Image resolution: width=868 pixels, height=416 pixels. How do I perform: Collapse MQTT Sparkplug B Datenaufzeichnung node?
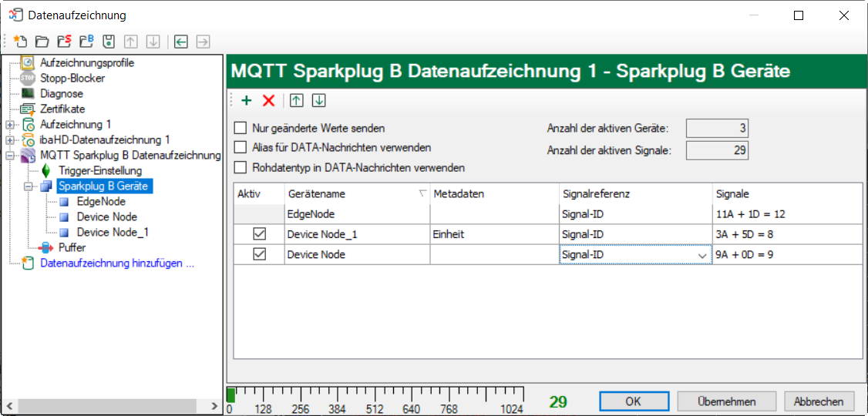click(9, 155)
